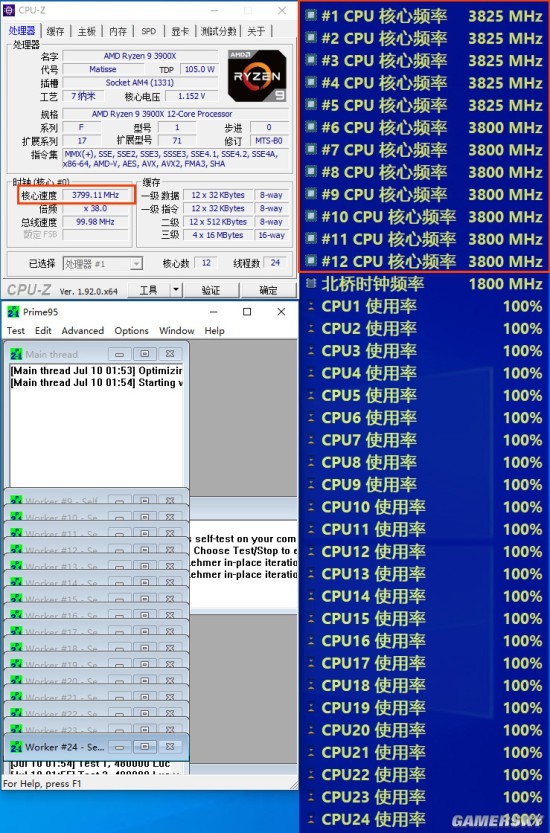Click the bus speed 99.98 MHz value
The height and width of the screenshot is (833, 550).
coord(95,222)
